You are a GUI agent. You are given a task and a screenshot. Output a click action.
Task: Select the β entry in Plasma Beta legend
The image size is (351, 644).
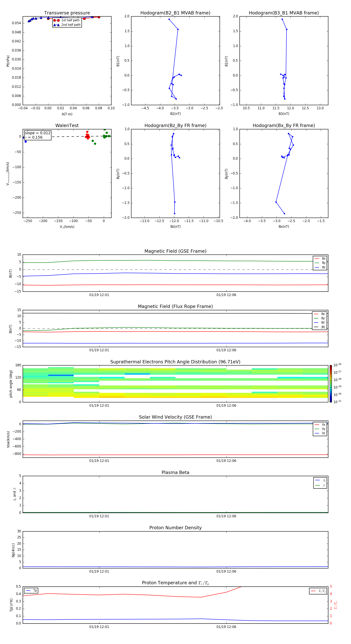[320, 485]
